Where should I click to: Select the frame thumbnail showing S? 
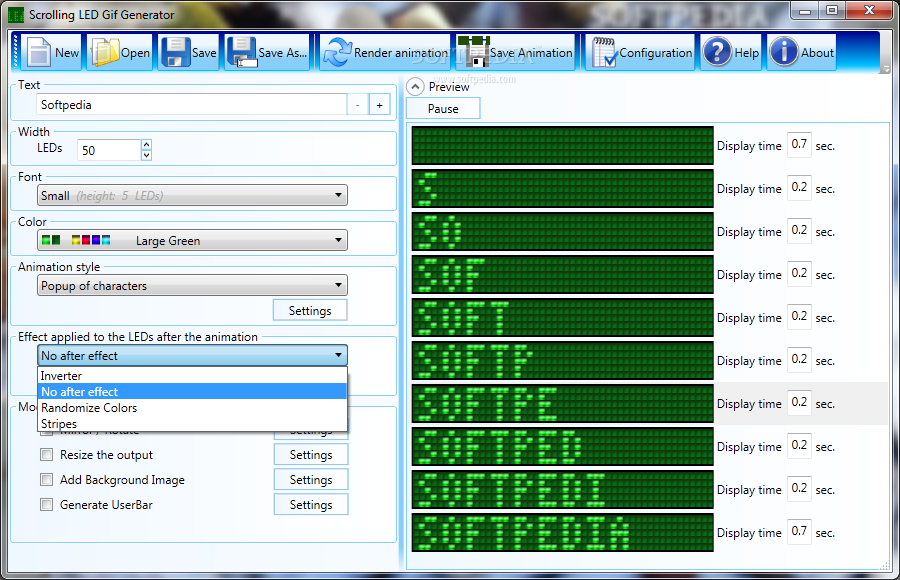point(562,188)
